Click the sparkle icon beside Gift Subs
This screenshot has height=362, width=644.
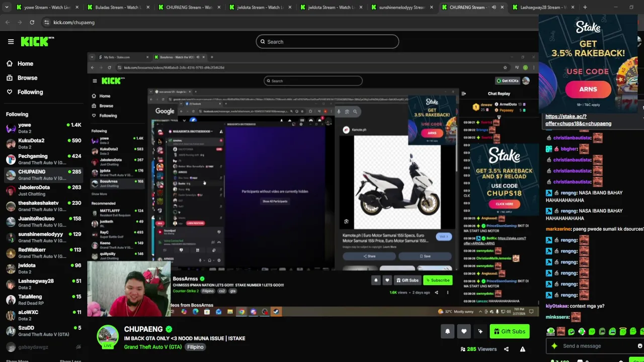point(480,331)
